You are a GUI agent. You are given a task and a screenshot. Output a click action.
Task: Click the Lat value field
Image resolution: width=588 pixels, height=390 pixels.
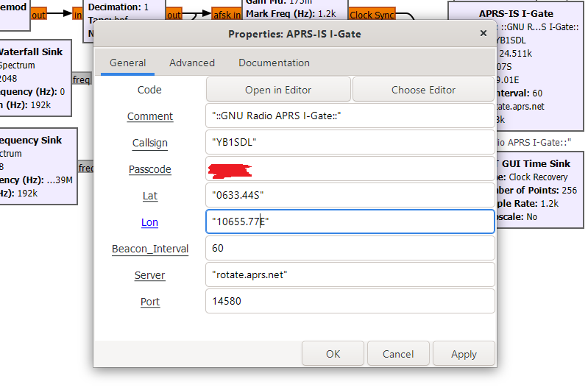click(x=350, y=196)
